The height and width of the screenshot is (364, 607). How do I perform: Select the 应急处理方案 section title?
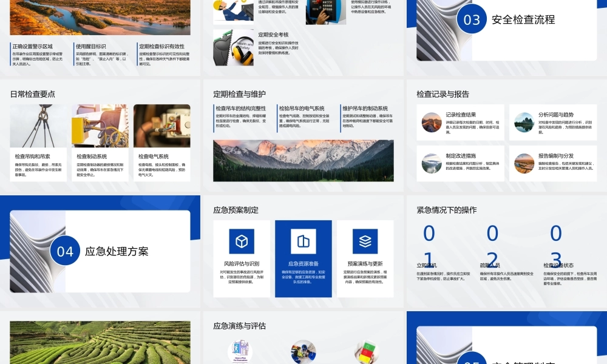[117, 251]
